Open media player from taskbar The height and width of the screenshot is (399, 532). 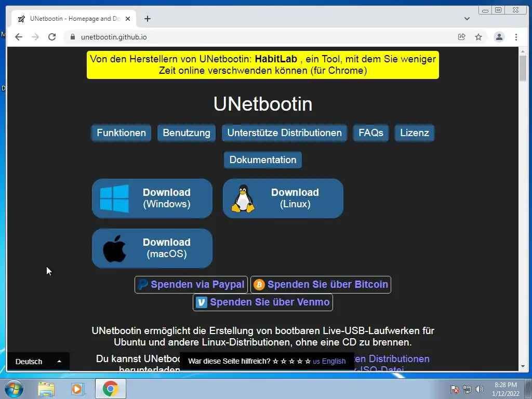point(78,389)
